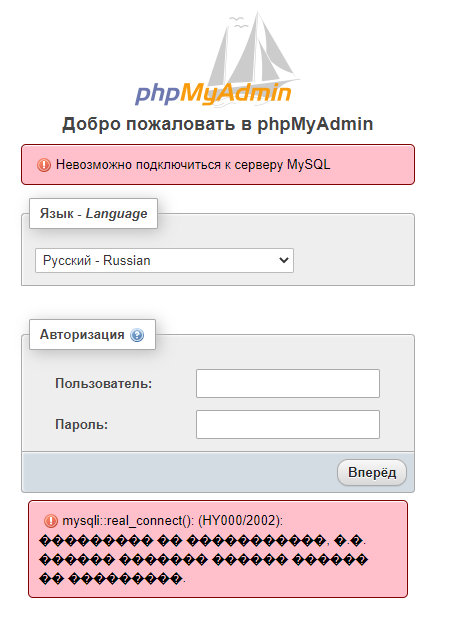Screen dimensions: 467x629
Task: Focus the Пользователь username field
Action: (288, 383)
